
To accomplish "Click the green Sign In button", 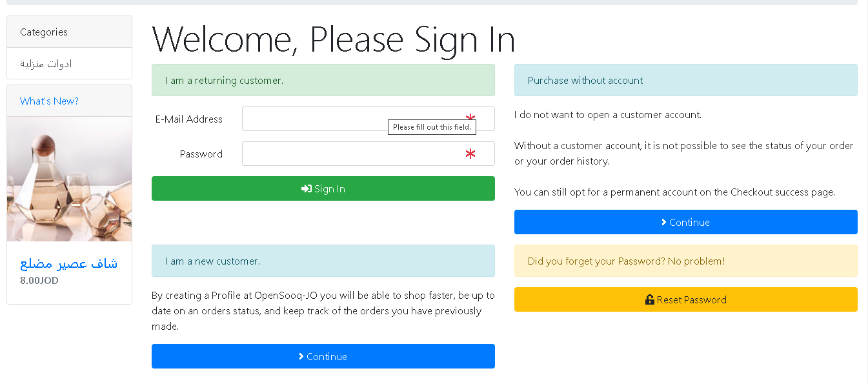I will pyautogui.click(x=323, y=188).
